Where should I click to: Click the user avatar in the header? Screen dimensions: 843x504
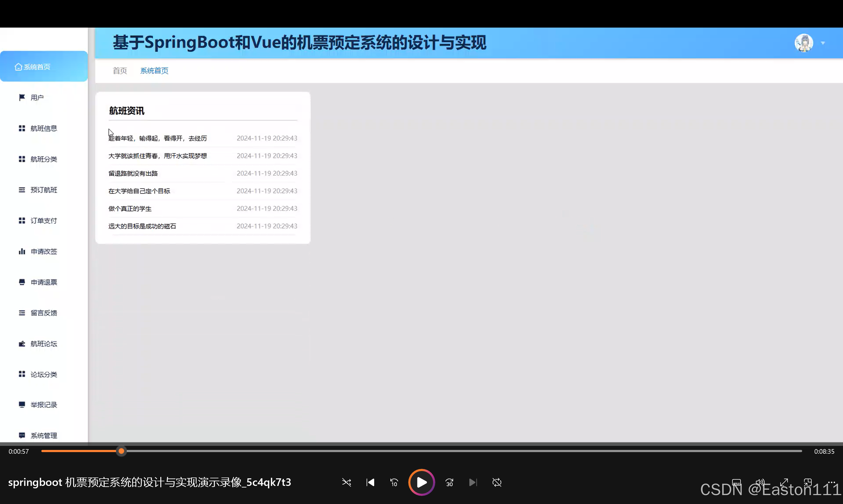coord(804,43)
